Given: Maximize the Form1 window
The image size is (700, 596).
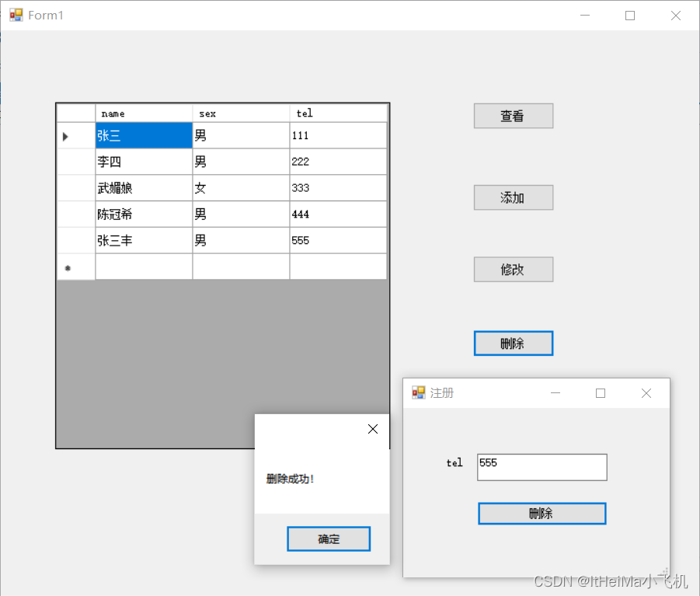Looking at the screenshot, I should (630, 16).
